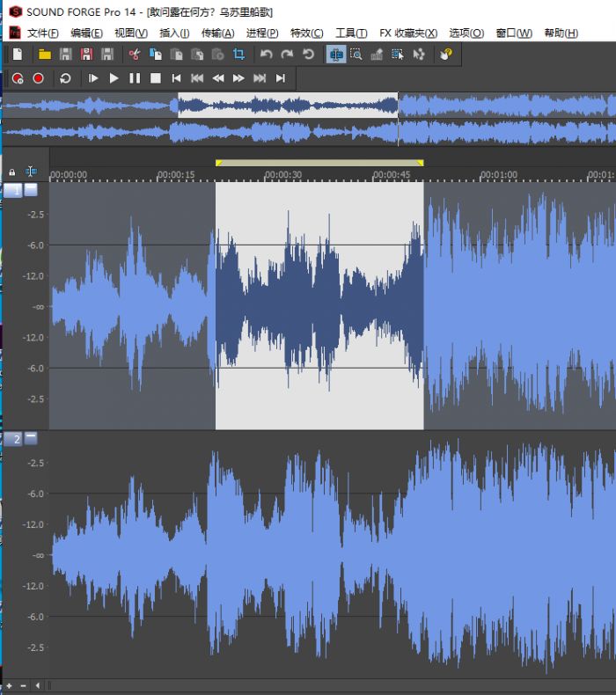Open the 视图(V) menu
This screenshot has height=695, width=616.
coord(131,33)
